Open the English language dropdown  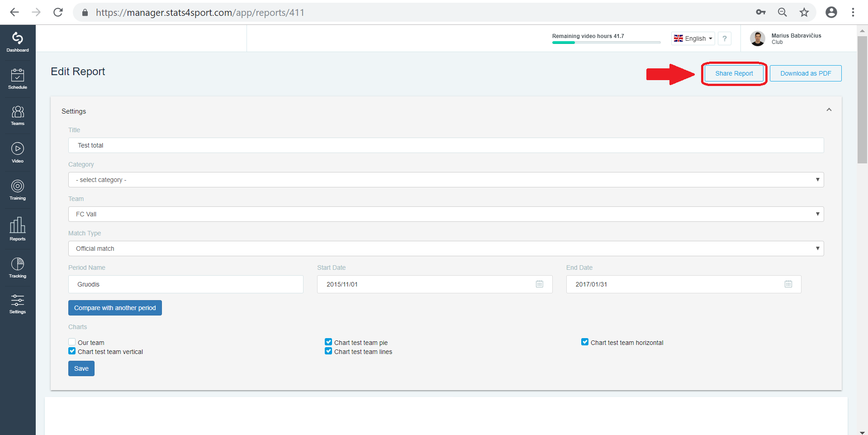[693, 38]
